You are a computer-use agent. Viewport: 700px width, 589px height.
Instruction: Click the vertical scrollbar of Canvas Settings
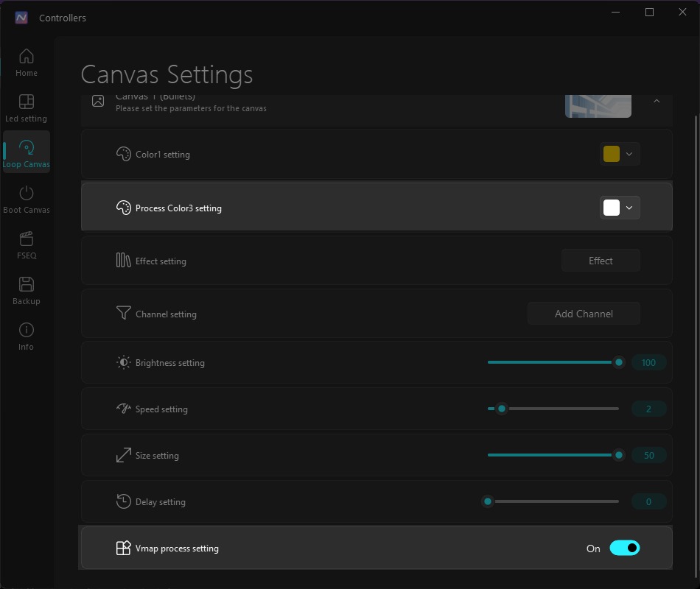click(x=696, y=346)
